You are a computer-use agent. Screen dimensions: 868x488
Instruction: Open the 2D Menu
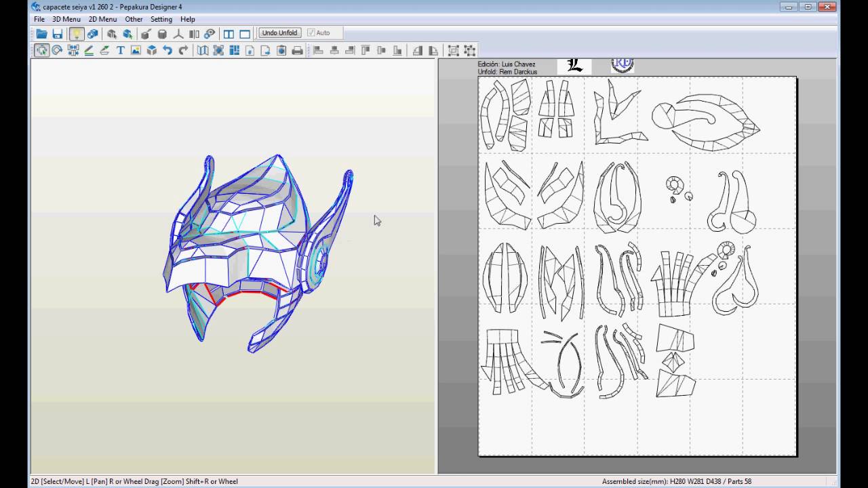tap(102, 19)
